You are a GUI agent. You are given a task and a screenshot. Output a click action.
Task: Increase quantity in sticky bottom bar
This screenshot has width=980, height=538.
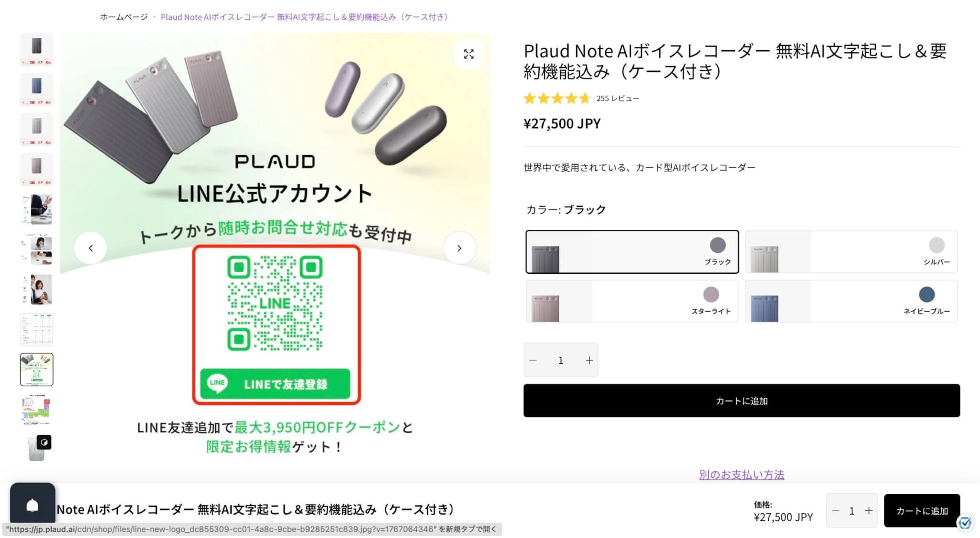(869, 511)
